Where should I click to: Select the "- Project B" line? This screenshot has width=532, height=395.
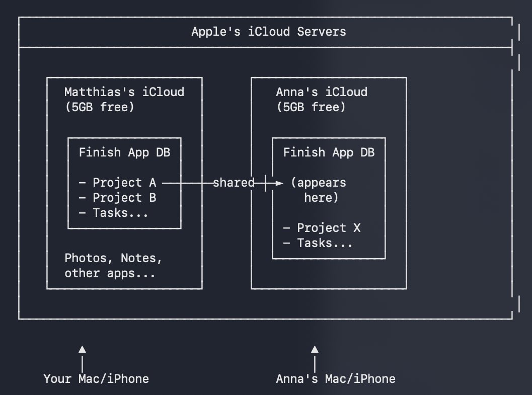pos(117,198)
